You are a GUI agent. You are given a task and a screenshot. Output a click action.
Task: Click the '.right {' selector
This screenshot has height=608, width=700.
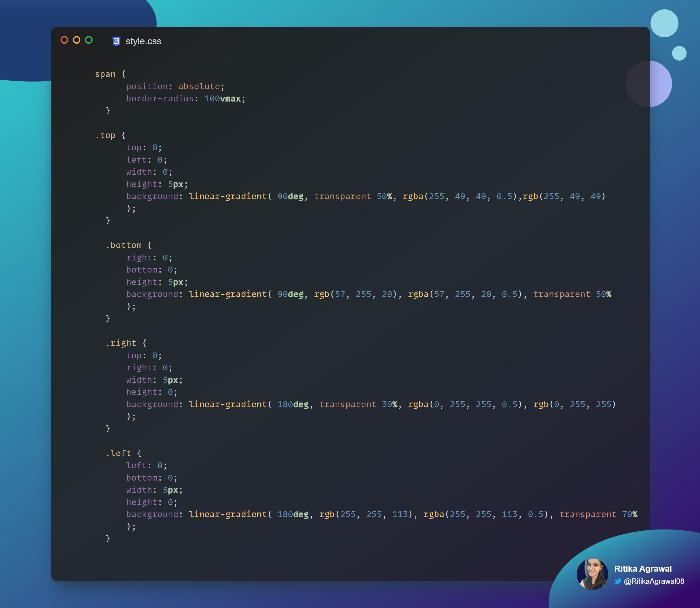tap(126, 343)
